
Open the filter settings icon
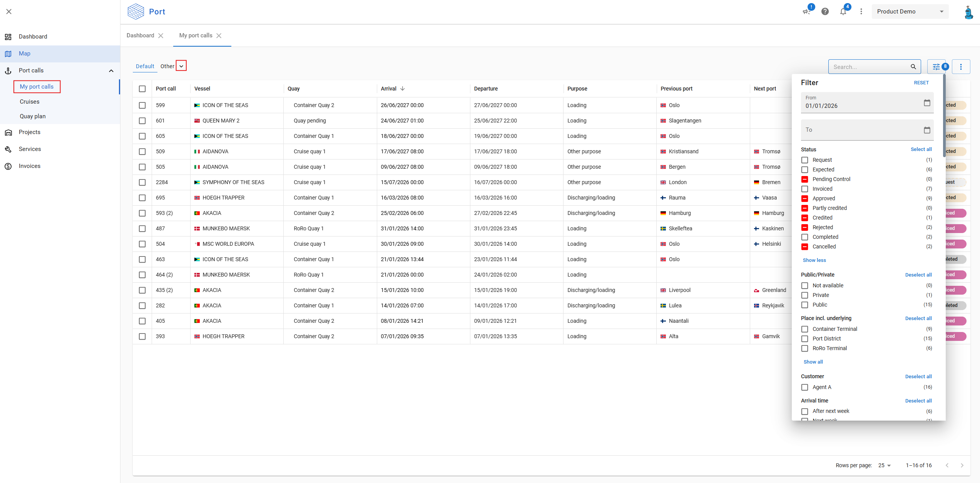tap(936, 67)
